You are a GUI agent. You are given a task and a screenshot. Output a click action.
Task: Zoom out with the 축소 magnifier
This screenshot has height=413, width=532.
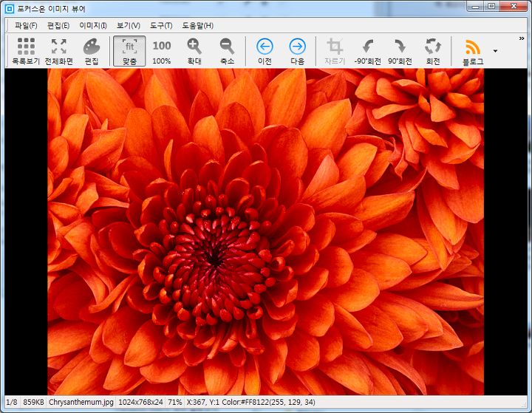[x=227, y=51]
